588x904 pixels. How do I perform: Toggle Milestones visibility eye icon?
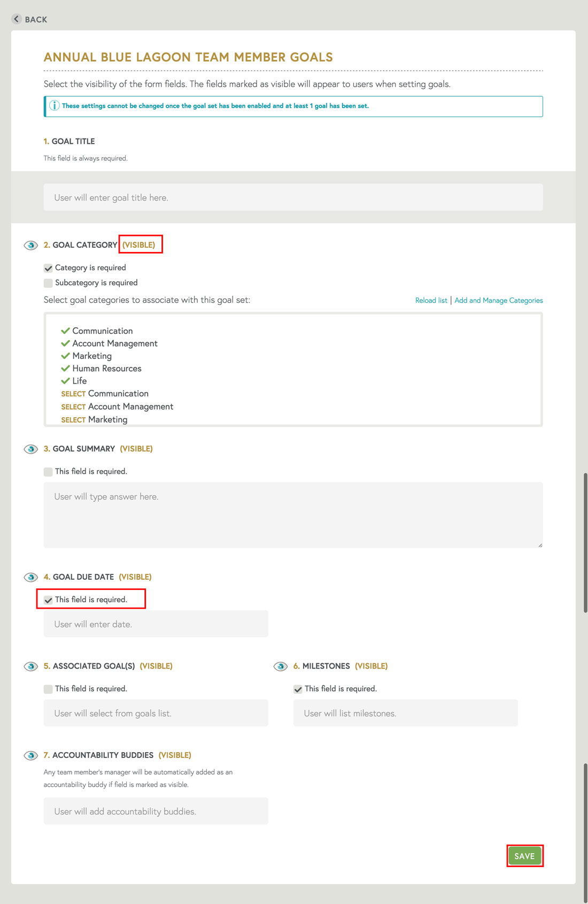click(281, 666)
